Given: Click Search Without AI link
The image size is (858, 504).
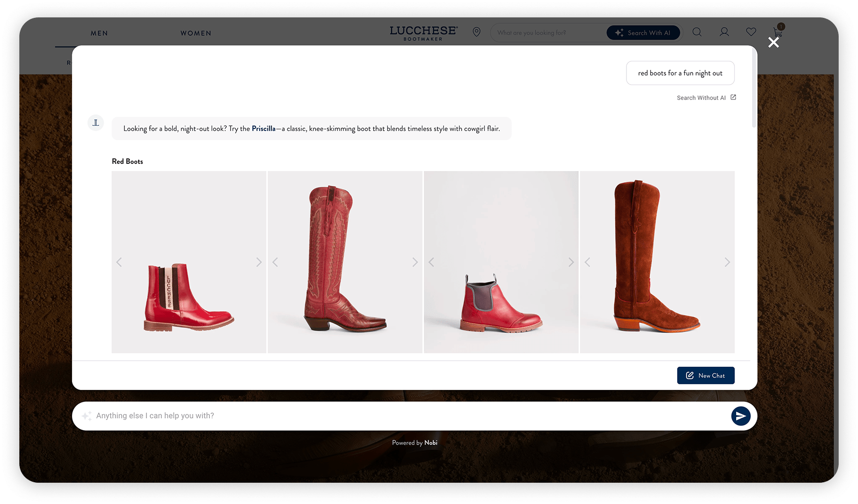Looking at the screenshot, I should 701,98.
